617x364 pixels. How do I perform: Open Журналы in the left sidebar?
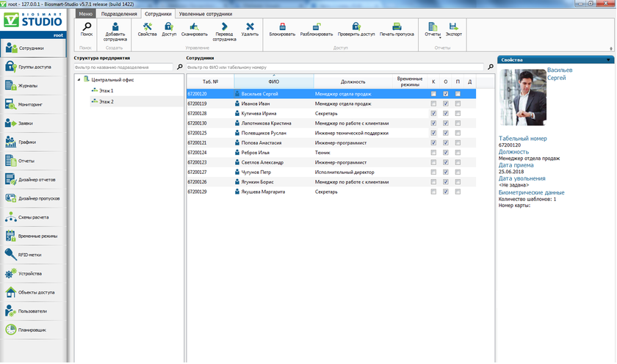click(28, 86)
